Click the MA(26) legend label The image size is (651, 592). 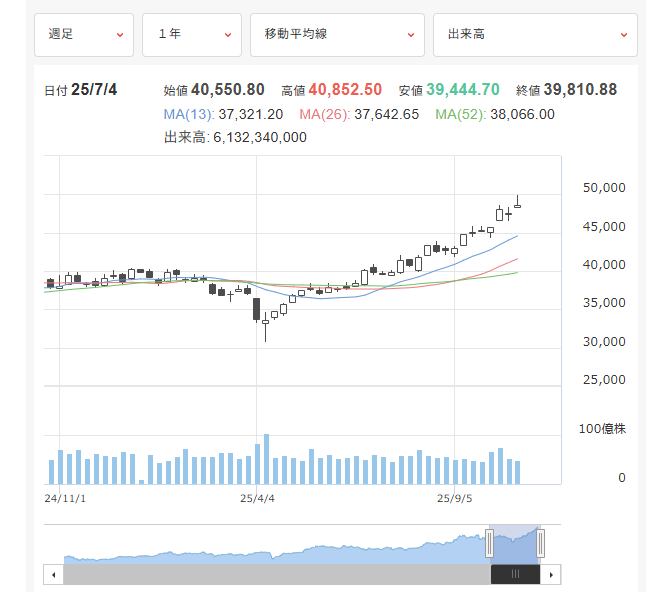[x=323, y=114]
